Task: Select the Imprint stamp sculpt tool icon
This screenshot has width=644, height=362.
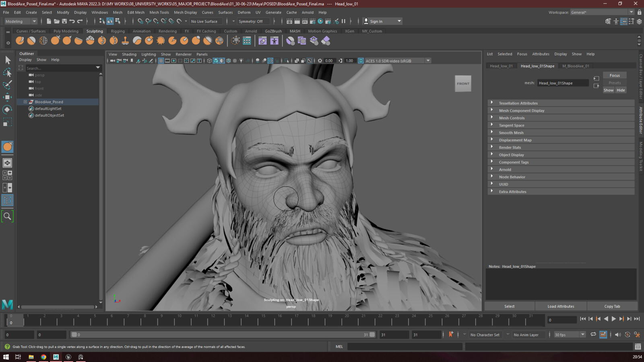Action: (x=125, y=41)
